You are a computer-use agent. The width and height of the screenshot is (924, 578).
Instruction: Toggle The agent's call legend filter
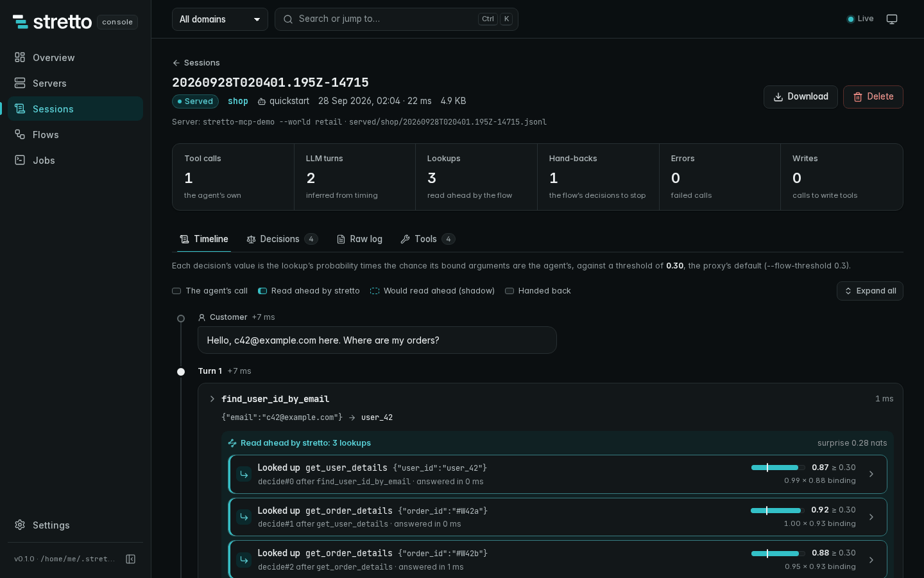210,291
